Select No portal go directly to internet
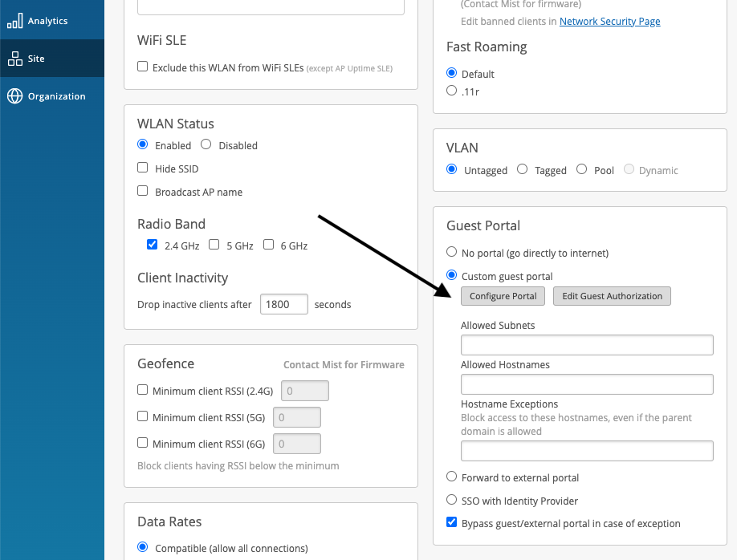This screenshot has width=737, height=560. [451, 253]
